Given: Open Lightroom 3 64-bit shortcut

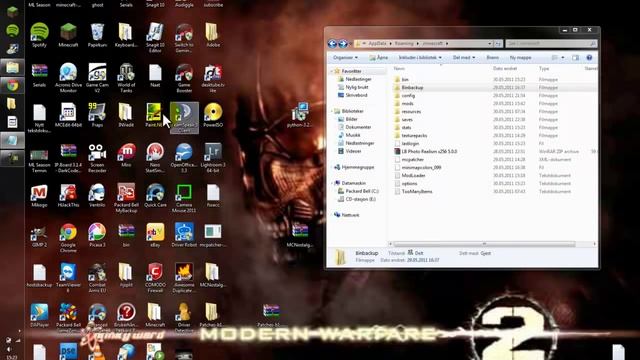Looking at the screenshot, I should pos(213,158).
